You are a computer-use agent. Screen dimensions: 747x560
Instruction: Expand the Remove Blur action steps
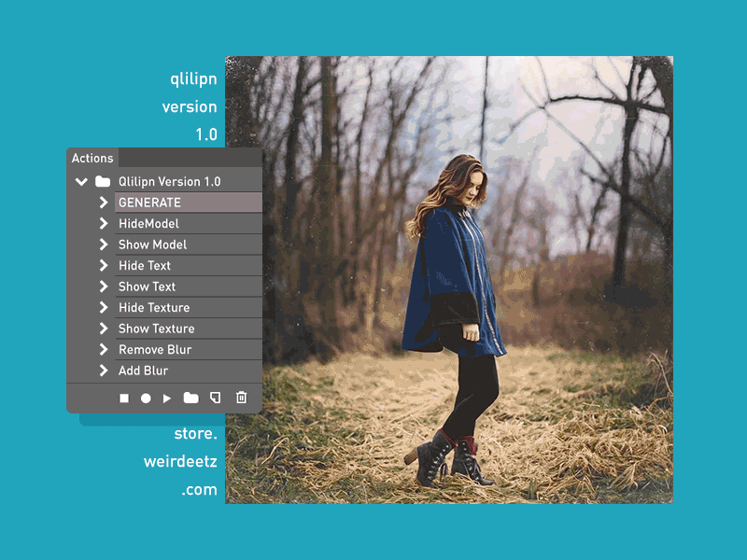click(x=106, y=349)
